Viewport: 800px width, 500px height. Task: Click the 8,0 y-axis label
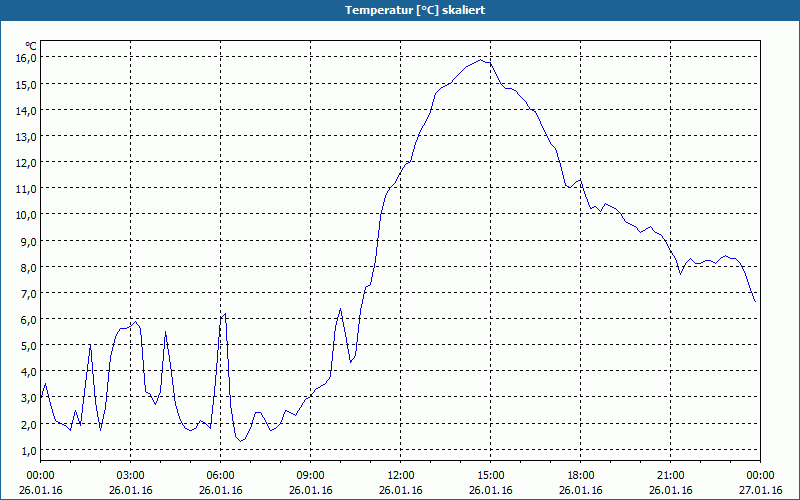(x=29, y=267)
